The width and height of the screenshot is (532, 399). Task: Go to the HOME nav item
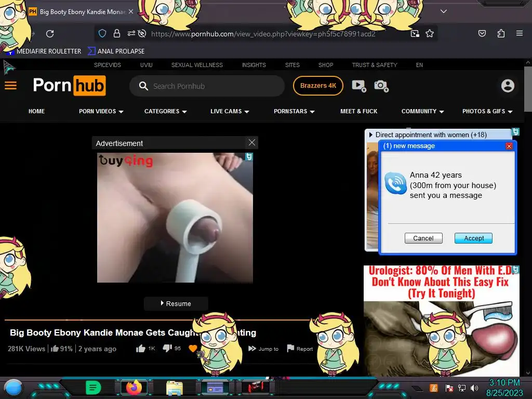click(37, 111)
